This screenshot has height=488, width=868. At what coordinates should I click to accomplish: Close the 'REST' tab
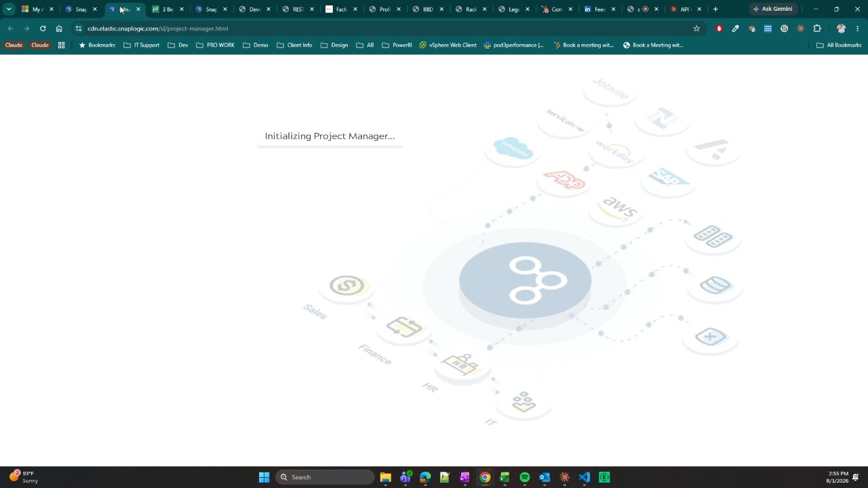click(x=312, y=9)
